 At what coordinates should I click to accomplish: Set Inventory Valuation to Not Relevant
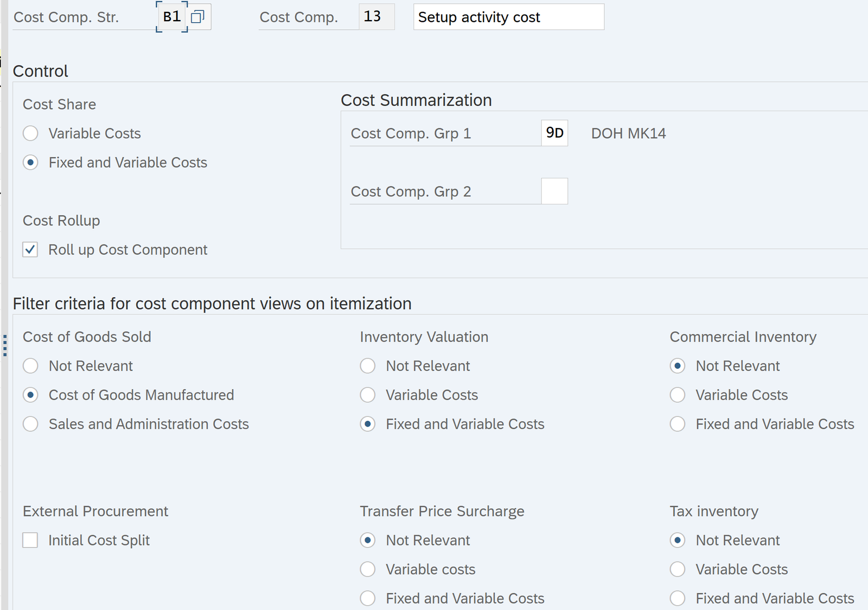coord(368,366)
